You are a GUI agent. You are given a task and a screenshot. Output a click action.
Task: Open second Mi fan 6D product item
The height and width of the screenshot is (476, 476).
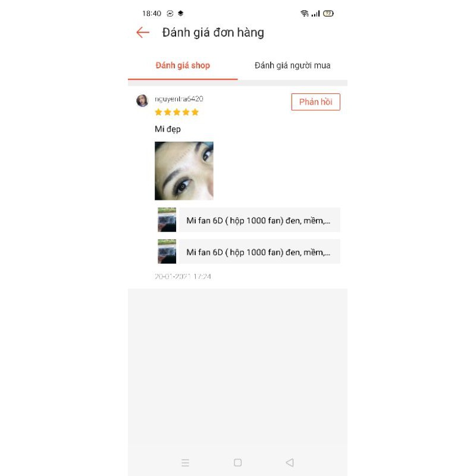click(249, 251)
